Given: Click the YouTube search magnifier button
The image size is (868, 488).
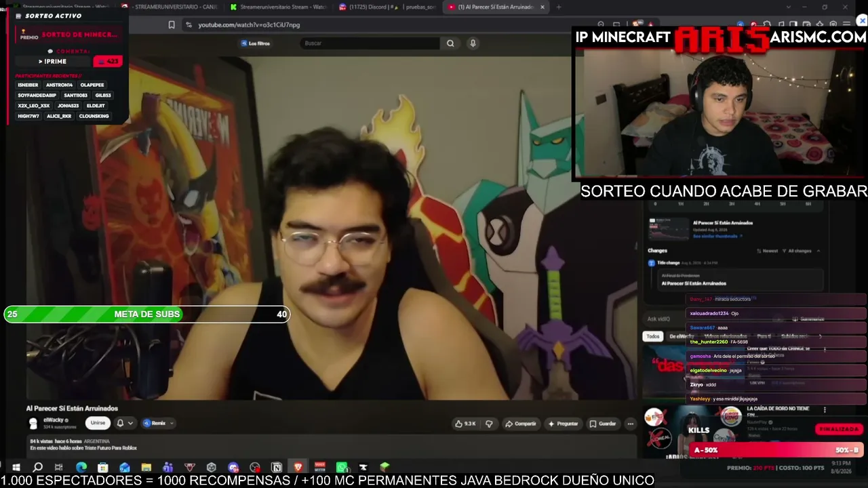Looking at the screenshot, I should 450,43.
